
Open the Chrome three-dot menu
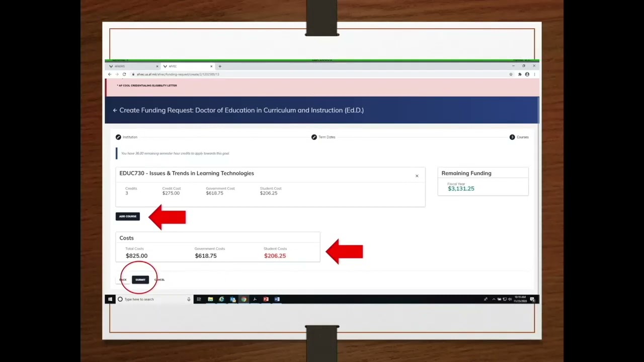click(x=534, y=74)
